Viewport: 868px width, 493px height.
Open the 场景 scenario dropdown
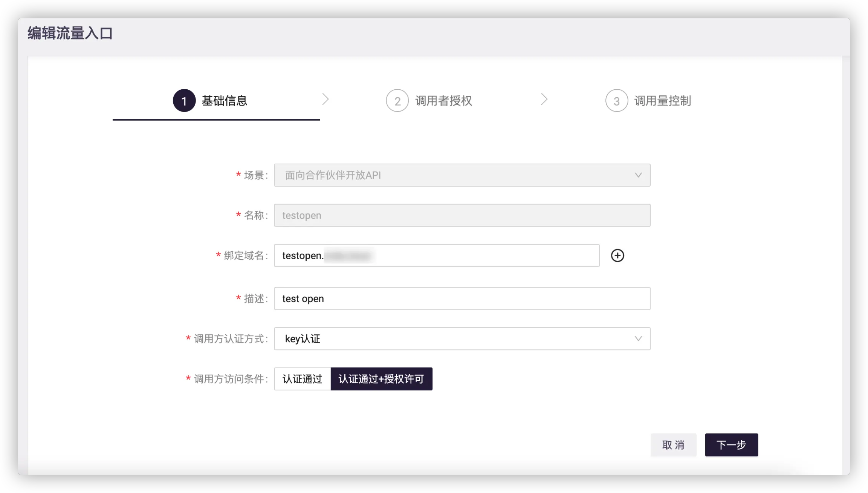[462, 175]
